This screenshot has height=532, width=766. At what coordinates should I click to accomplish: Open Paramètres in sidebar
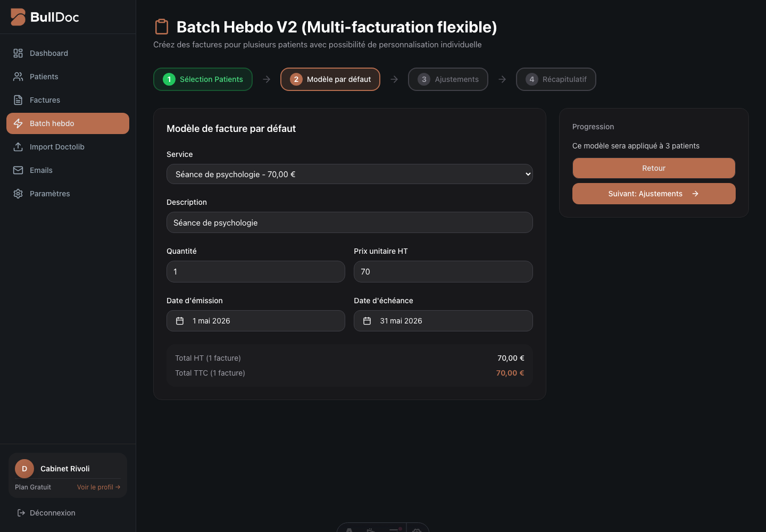pyautogui.click(x=68, y=194)
